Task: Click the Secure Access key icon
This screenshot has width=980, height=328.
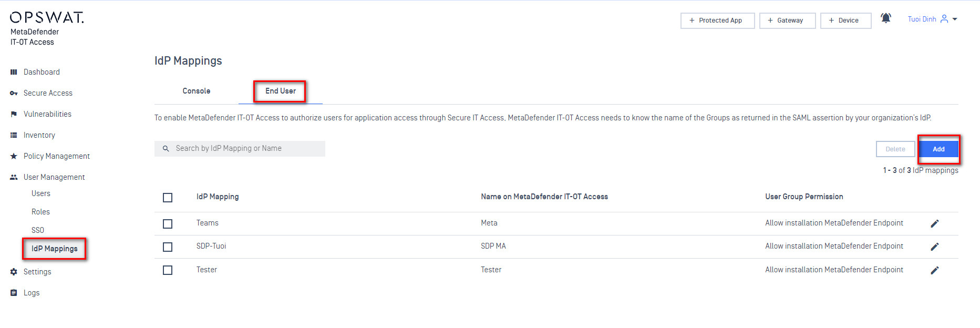Action: coord(14,93)
